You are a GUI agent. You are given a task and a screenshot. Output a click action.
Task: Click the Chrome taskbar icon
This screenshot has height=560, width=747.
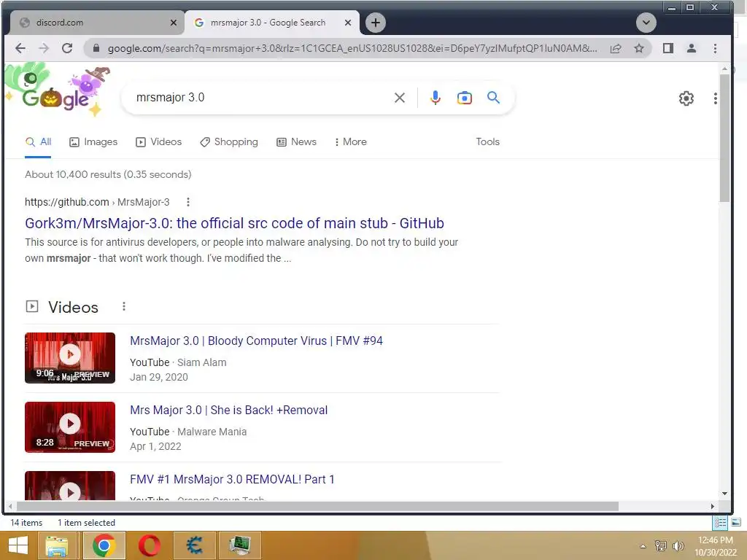click(x=104, y=545)
